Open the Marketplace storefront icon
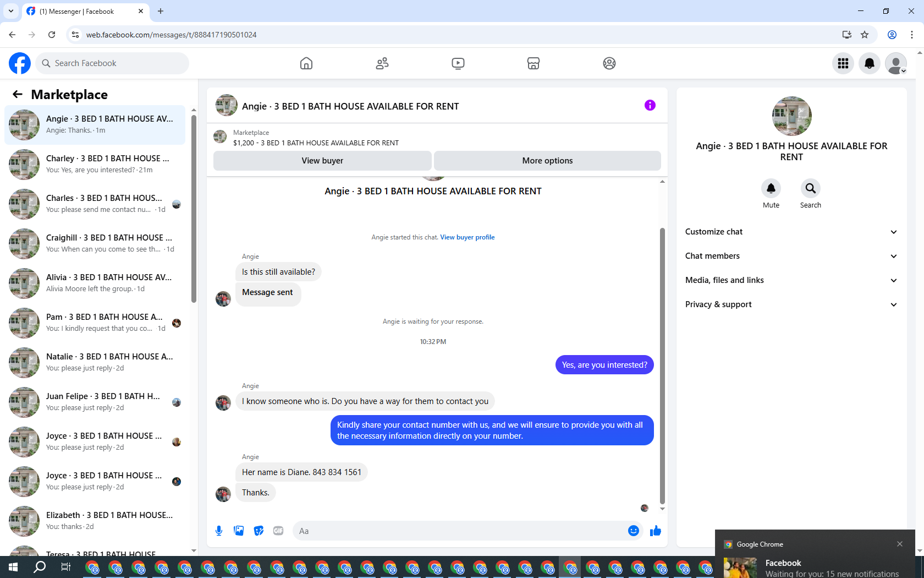This screenshot has height=578, width=924. 533,63
